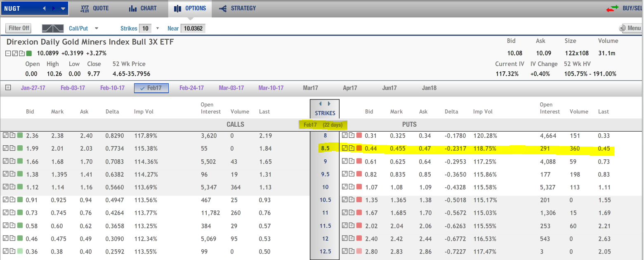This screenshot has width=644, height=260.
Task: Click the payoff diagram icon near Call/Put
Action: click(53, 28)
